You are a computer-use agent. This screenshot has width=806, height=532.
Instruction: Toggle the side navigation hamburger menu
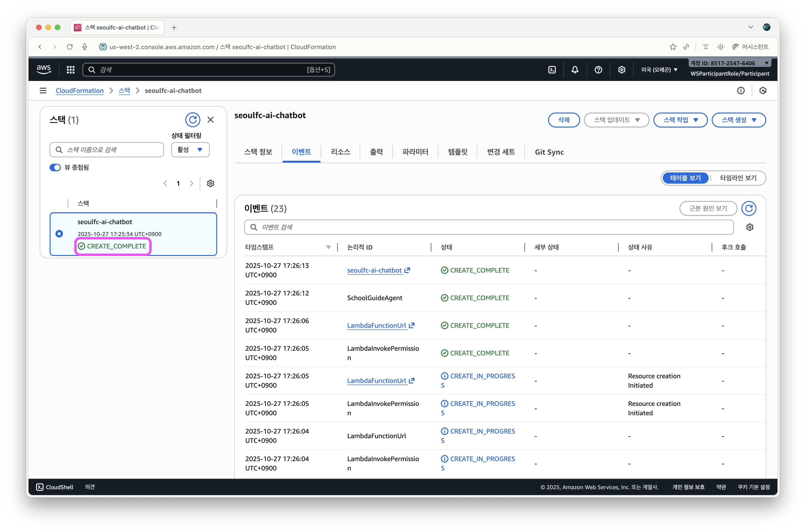(x=43, y=91)
